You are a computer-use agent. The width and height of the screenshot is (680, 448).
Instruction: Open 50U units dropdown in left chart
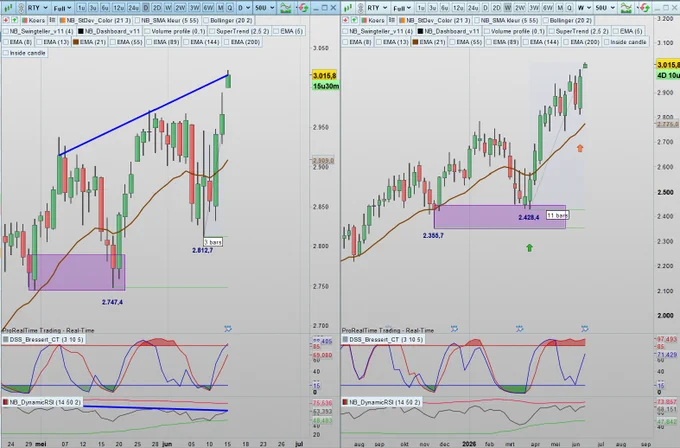point(265,8)
